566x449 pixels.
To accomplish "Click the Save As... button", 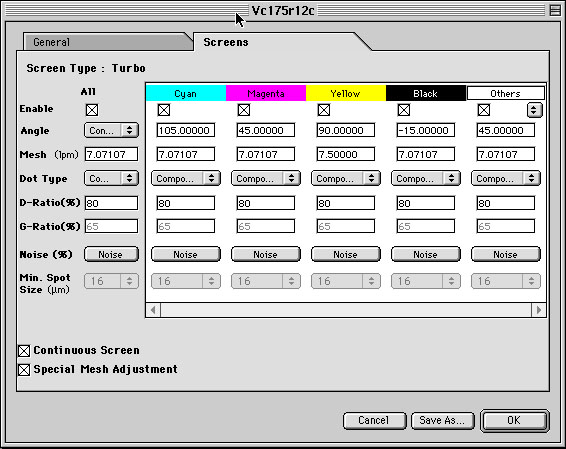I will click(x=442, y=420).
